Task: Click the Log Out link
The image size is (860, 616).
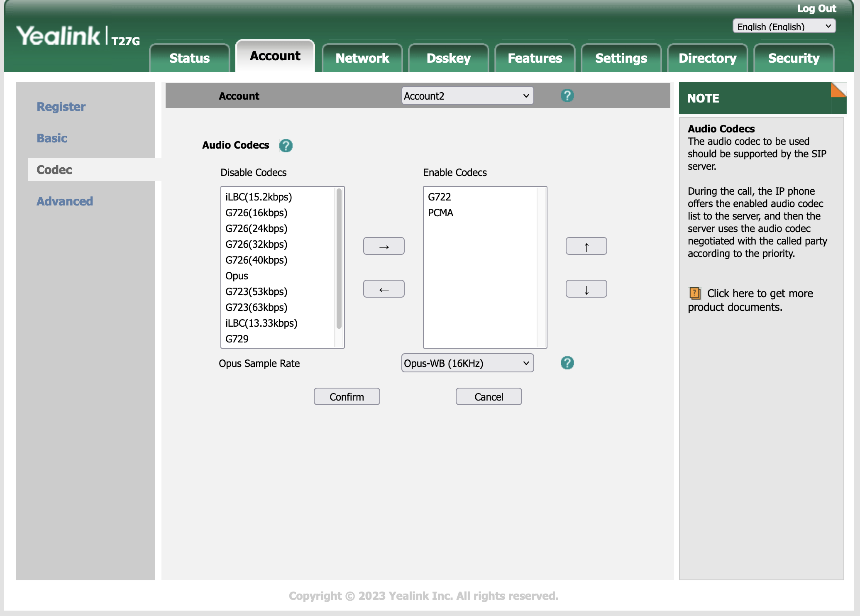Action: [x=816, y=8]
